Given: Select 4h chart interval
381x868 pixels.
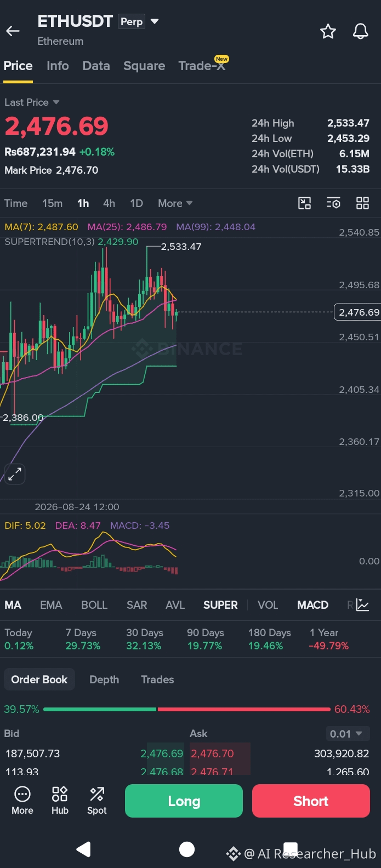Looking at the screenshot, I should point(109,203).
